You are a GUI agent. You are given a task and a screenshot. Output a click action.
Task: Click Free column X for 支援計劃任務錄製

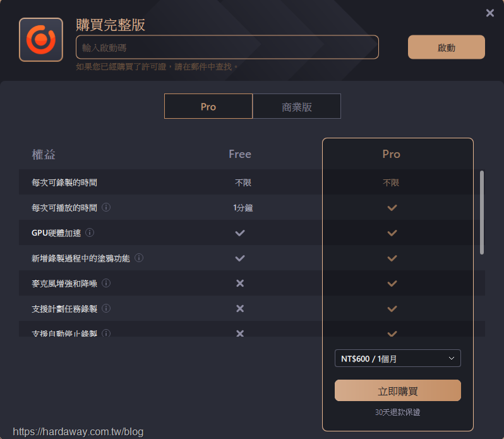(x=240, y=308)
